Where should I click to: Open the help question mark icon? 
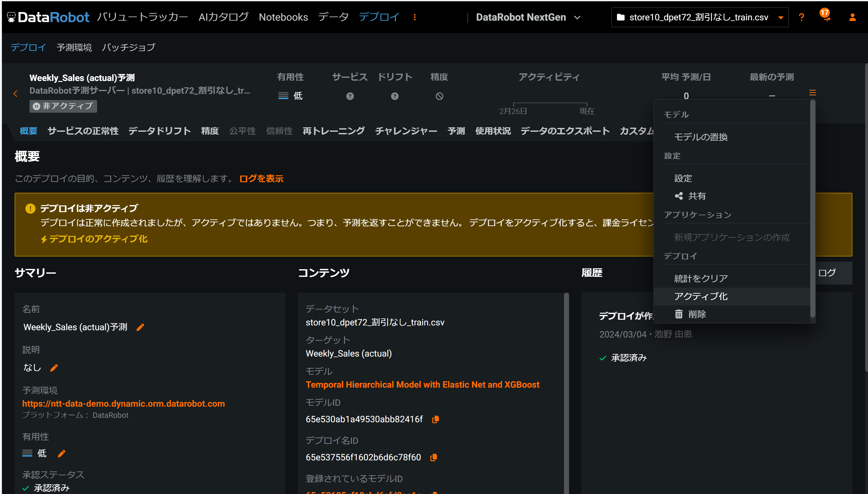(x=801, y=17)
